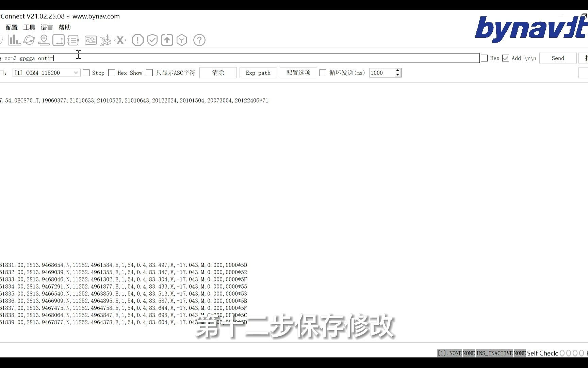The width and height of the screenshot is (588, 368).
Task: Open the message list log icon
Action: 73,40
